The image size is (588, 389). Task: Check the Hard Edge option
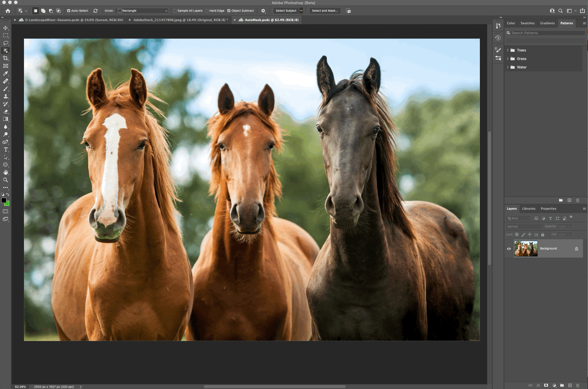click(x=207, y=11)
